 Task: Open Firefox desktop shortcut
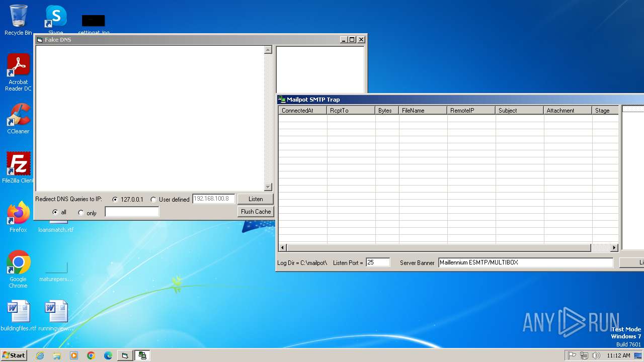tap(18, 217)
